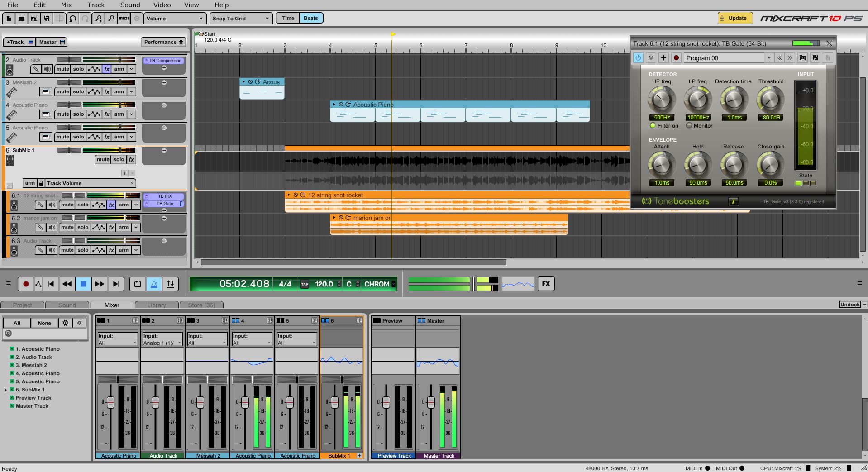Click the TAP tempo button
The image size is (868, 472).
pyautogui.click(x=305, y=284)
